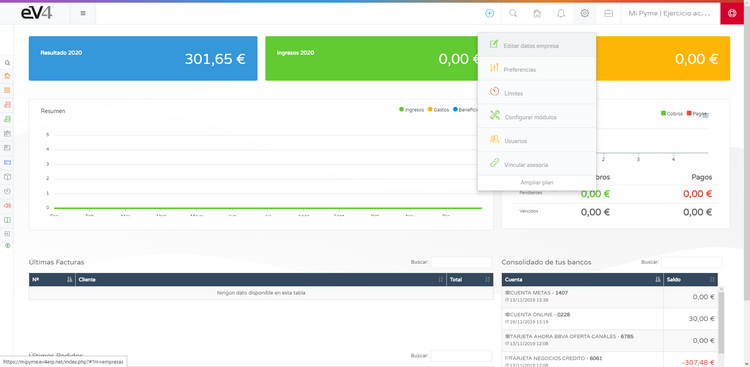Image resolution: width=750 pixels, height=367 pixels.
Task: Select Usuarios in settings menu
Action: click(537, 140)
